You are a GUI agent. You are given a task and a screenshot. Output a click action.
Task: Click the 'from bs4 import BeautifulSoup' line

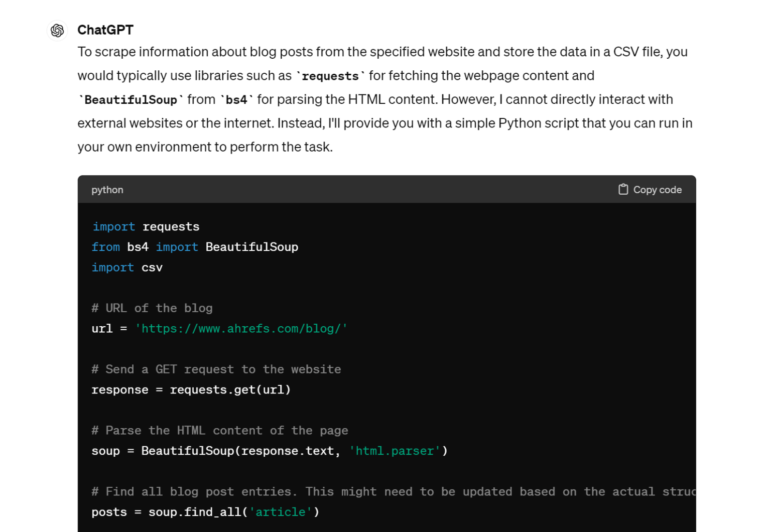(x=195, y=247)
